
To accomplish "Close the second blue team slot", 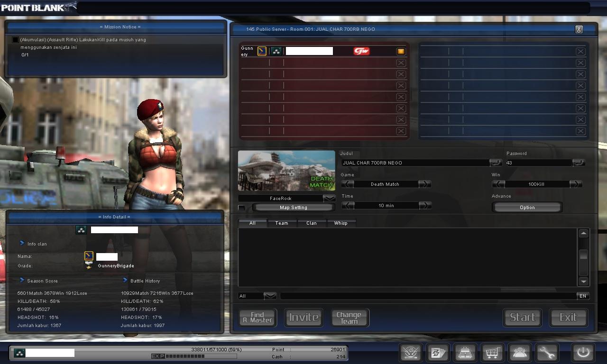I will 580,63.
